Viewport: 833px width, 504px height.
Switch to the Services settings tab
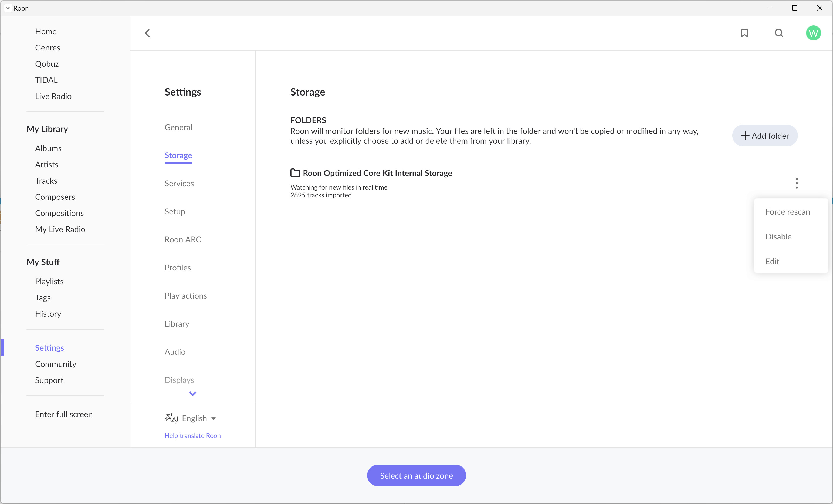click(179, 183)
